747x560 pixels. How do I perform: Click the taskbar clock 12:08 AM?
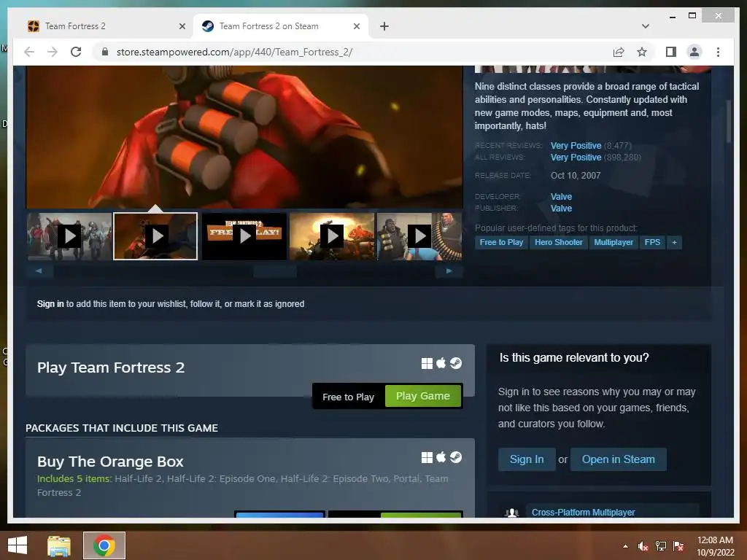tap(715, 540)
